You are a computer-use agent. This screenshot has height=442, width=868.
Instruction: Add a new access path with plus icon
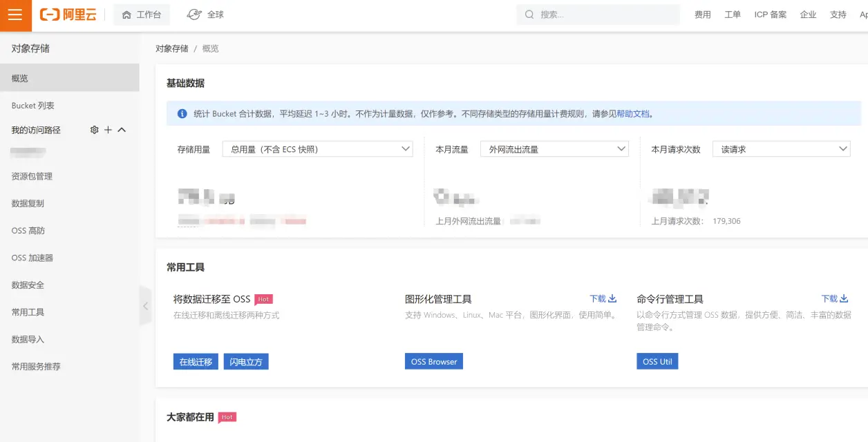point(108,130)
